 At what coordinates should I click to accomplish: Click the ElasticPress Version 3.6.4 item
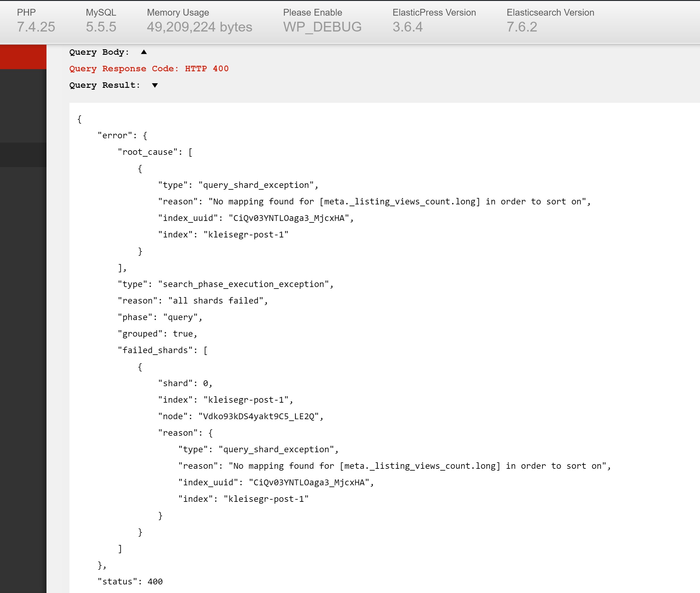click(x=434, y=20)
